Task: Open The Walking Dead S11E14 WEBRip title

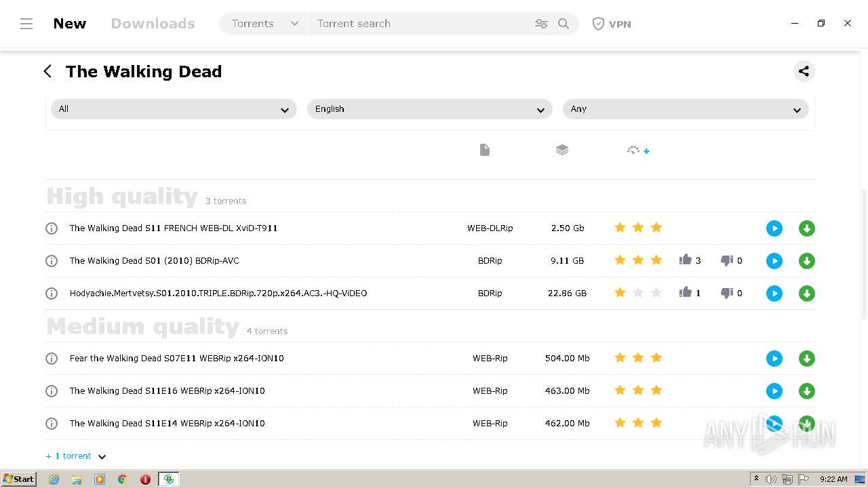Action: (x=167, y=424)
